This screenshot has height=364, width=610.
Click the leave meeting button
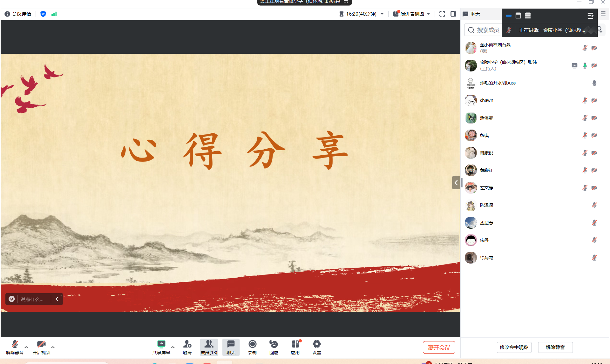(x=439, y=347)
